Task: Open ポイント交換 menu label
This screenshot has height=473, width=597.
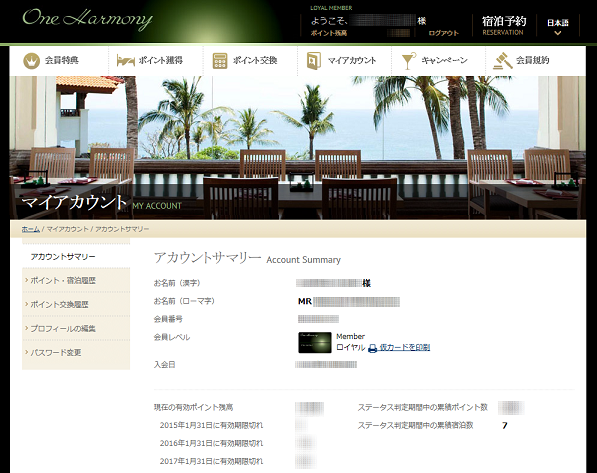Action: coord(255,60)
